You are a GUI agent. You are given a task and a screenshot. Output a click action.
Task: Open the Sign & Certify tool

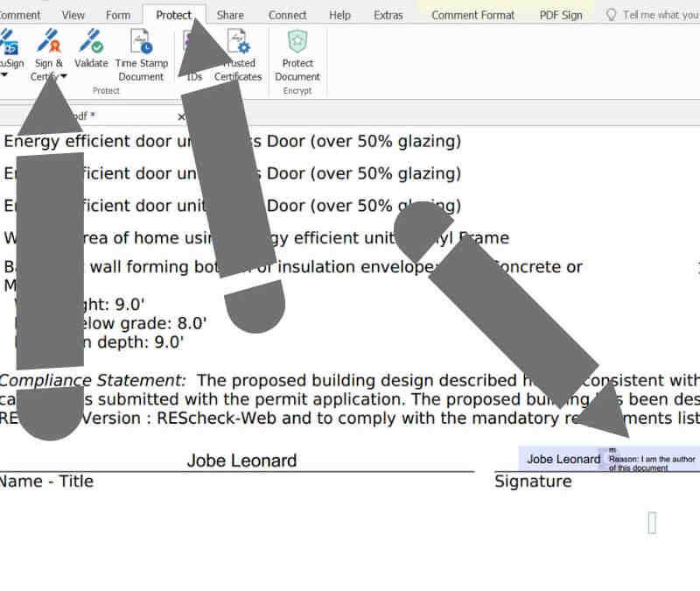[x=48, y=44]
